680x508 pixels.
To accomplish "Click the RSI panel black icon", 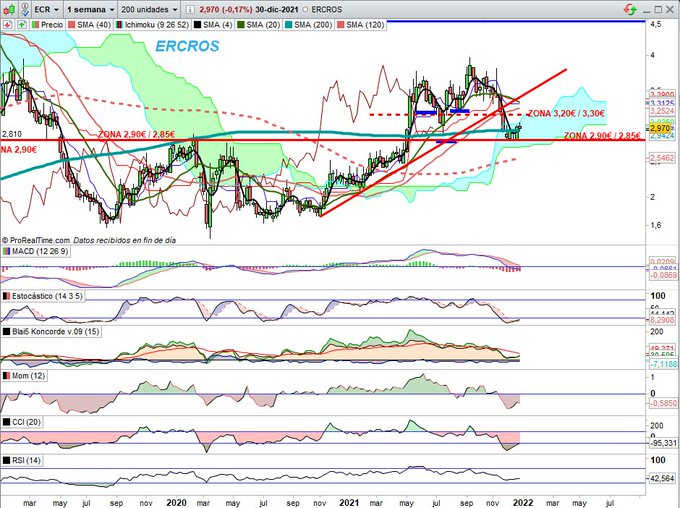I will click(x=6, y=460).
